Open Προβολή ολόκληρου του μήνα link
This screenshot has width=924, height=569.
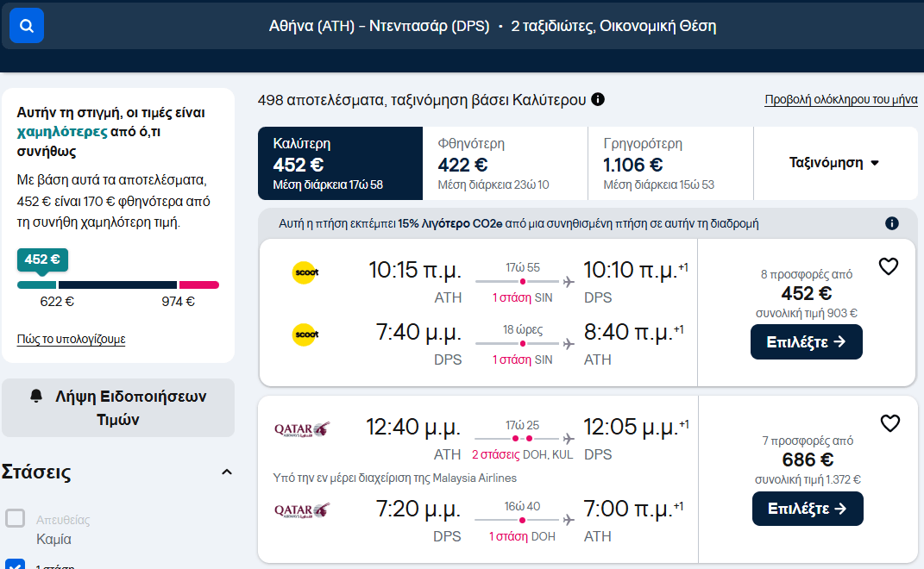(x=840, y=100)
